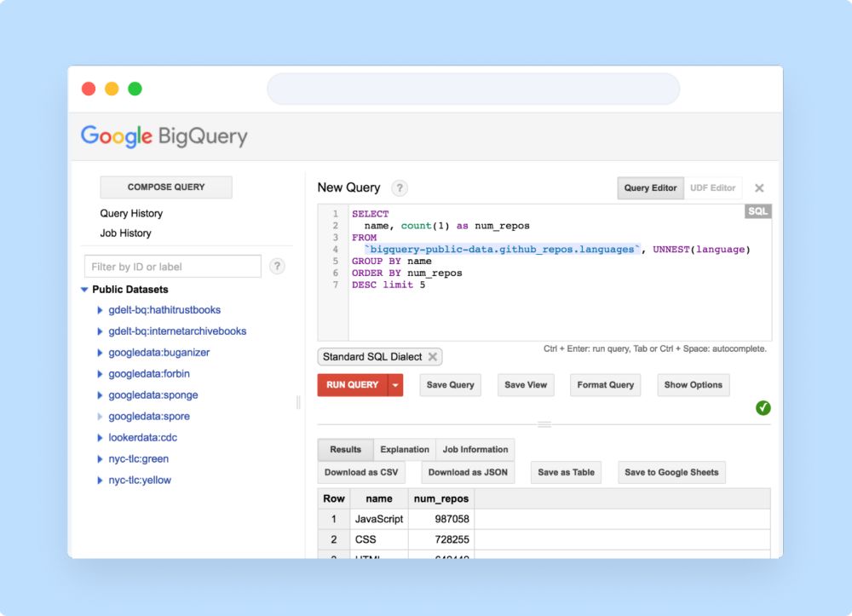Expand the googledata:forbin dataset
Image resolution: width=852 pixels, height=616 pixels.
[x=100, y=374]
